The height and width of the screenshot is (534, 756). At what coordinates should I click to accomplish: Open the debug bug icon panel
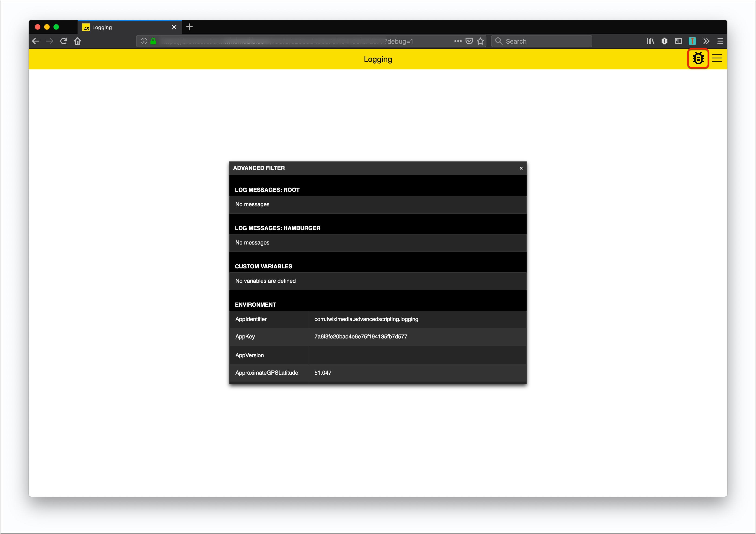[x=698, y=58]
